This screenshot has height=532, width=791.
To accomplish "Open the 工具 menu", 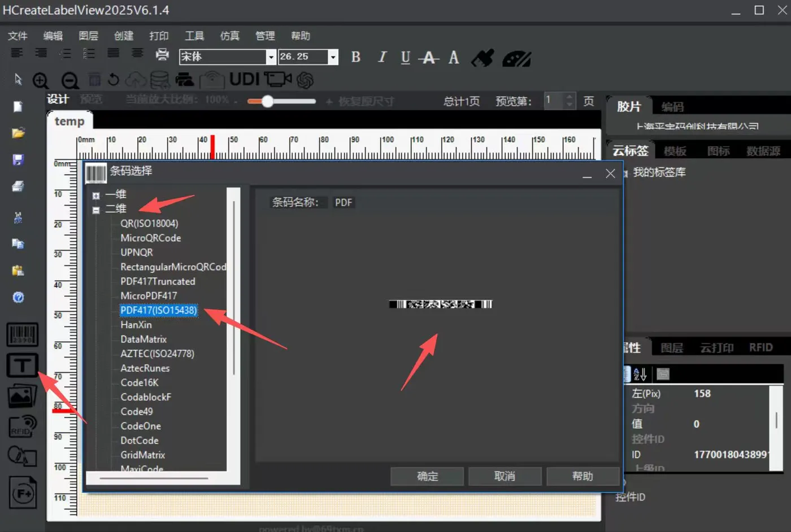I will click(194, 36).
